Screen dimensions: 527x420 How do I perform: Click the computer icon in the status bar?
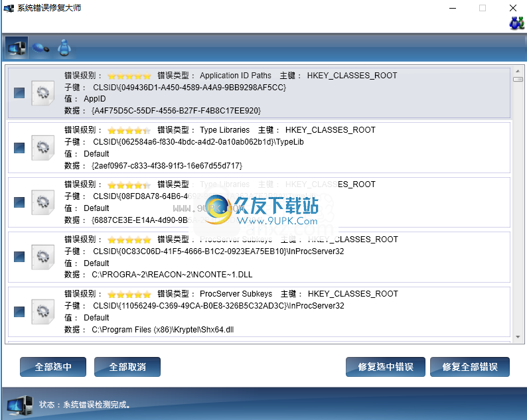pos(20,406)
